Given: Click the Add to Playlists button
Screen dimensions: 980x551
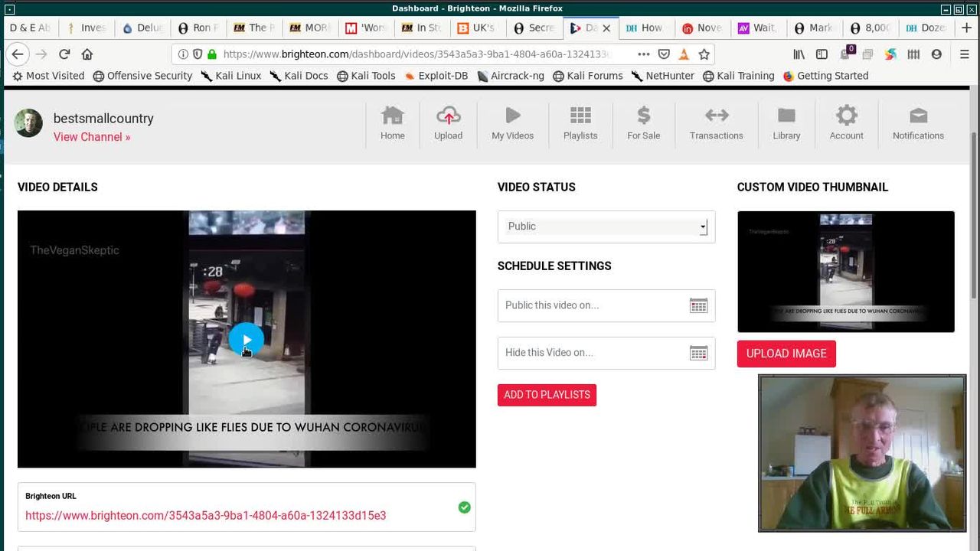Looking at the screenshot, I should 547,395.
